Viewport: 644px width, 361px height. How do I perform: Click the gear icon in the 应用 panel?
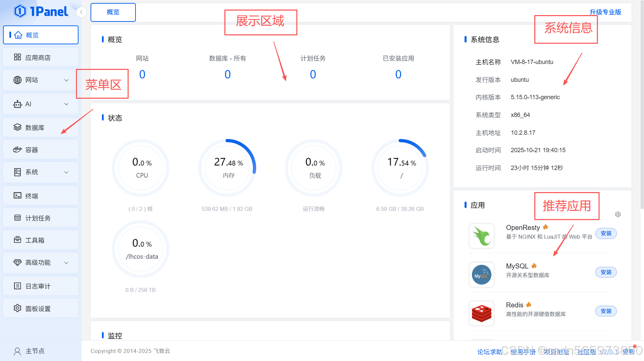[618, 214]
